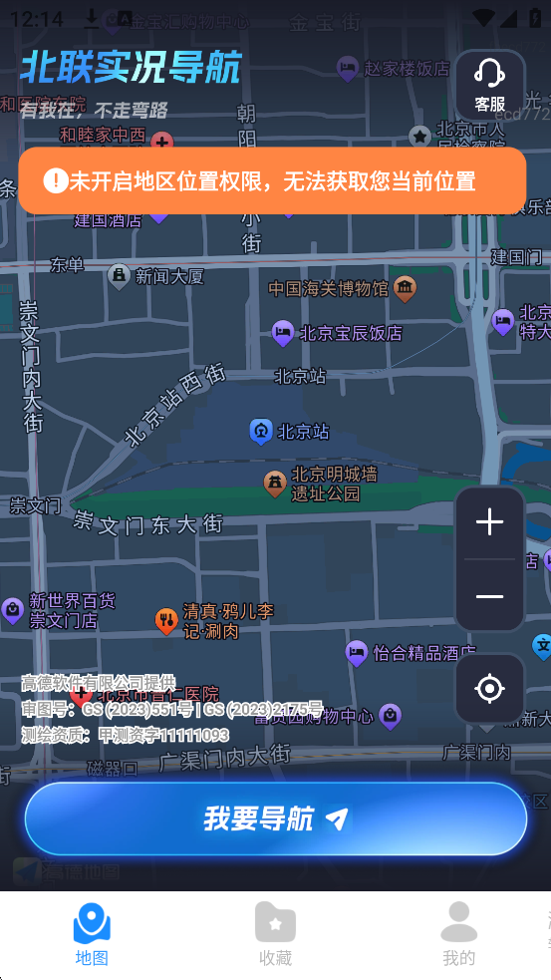551x980 pixels.
Task: Open the battery status icon
Action: click(x=535, y=18)
